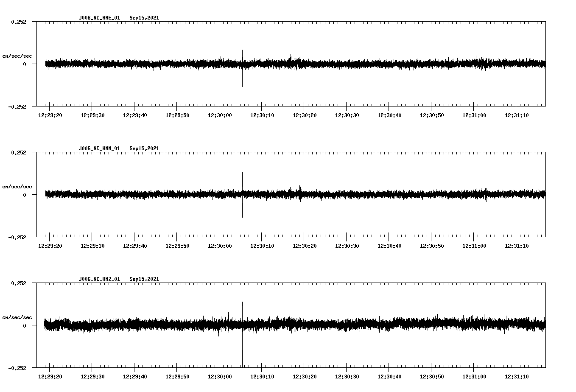The width and height of the screenshot is (576, 392).
Task: Click the 12:30:50 time label on HNE axis
Action: 432,115
